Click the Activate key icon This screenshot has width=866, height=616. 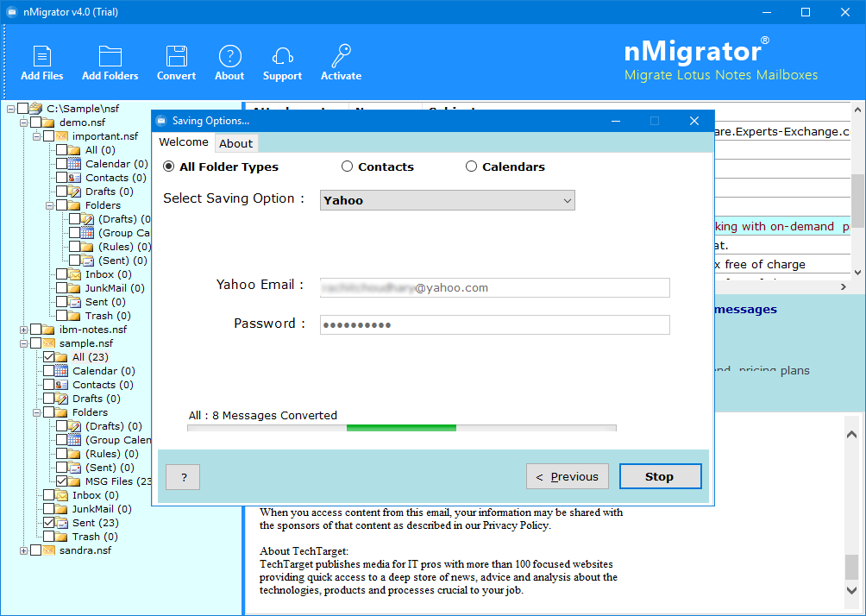(341, 56)
